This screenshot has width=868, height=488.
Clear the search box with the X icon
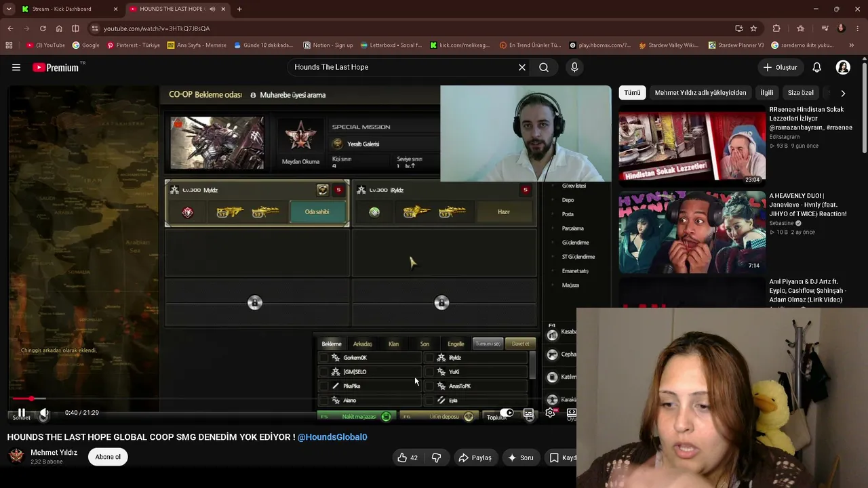tap(522, 67)
